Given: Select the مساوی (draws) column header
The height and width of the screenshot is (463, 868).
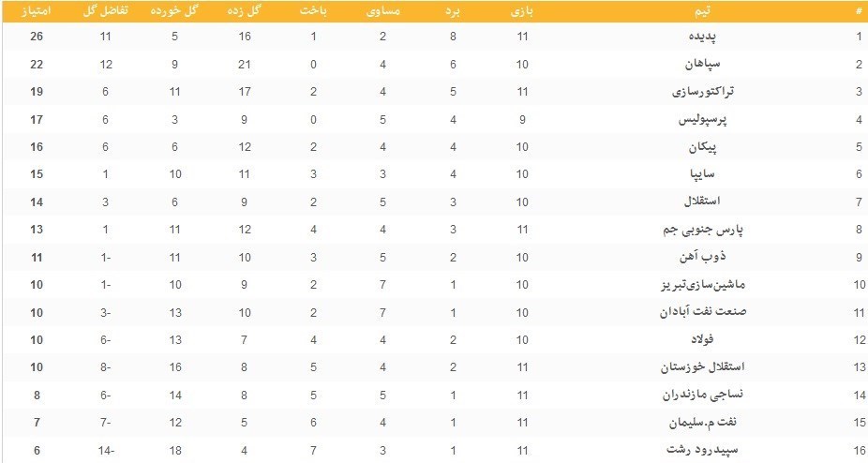Looking at the screenshot, I should pos(383,10).
